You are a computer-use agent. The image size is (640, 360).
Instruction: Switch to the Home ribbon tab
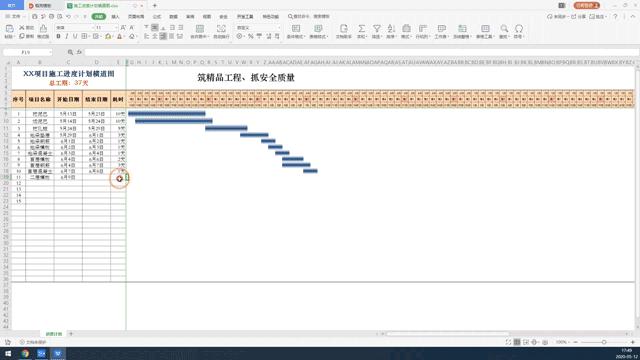coord(99,16)
